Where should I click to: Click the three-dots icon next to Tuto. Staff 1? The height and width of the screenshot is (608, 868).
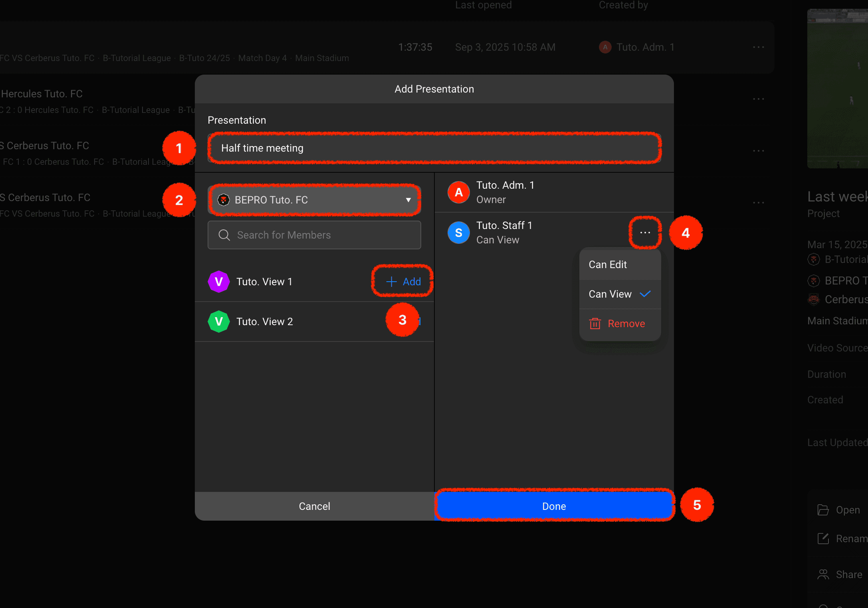pos(645,233)
